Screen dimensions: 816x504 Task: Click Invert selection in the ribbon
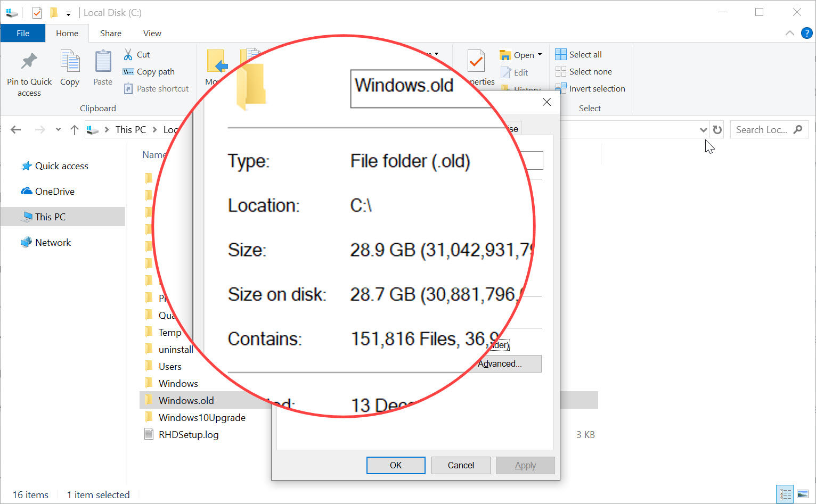pos(590,88)
